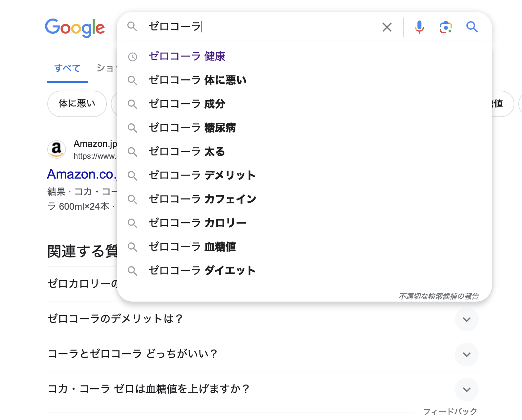The width and height of the screenshot is (522, 420).
Task: Click Amazon.jp site name in result
Action: coord(95,144)
